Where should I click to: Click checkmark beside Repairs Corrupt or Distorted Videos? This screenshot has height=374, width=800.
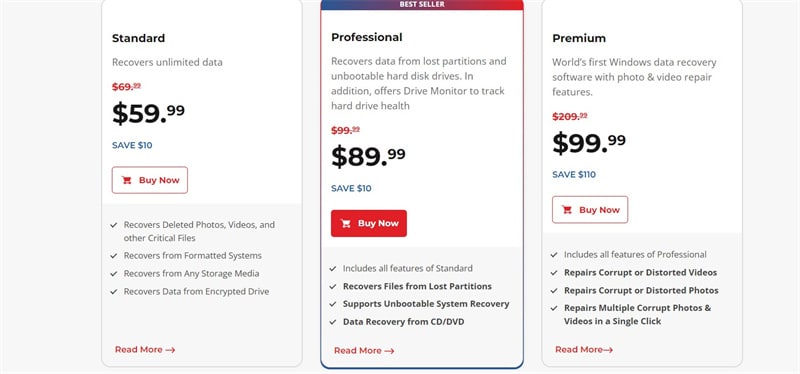pyautogui.click(x=554, y=273)
